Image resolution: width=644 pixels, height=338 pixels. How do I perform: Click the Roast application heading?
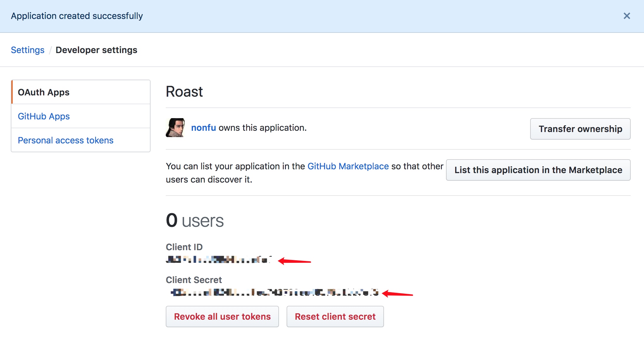184,92
